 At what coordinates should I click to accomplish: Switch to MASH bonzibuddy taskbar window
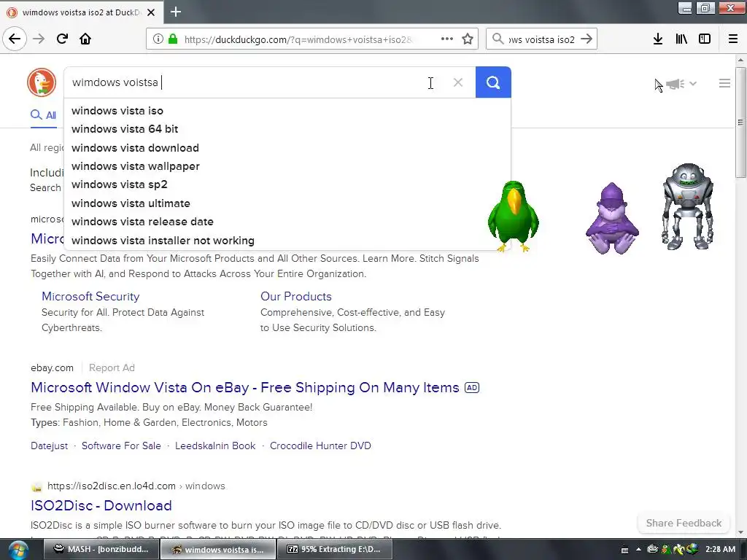coord(101,550)
